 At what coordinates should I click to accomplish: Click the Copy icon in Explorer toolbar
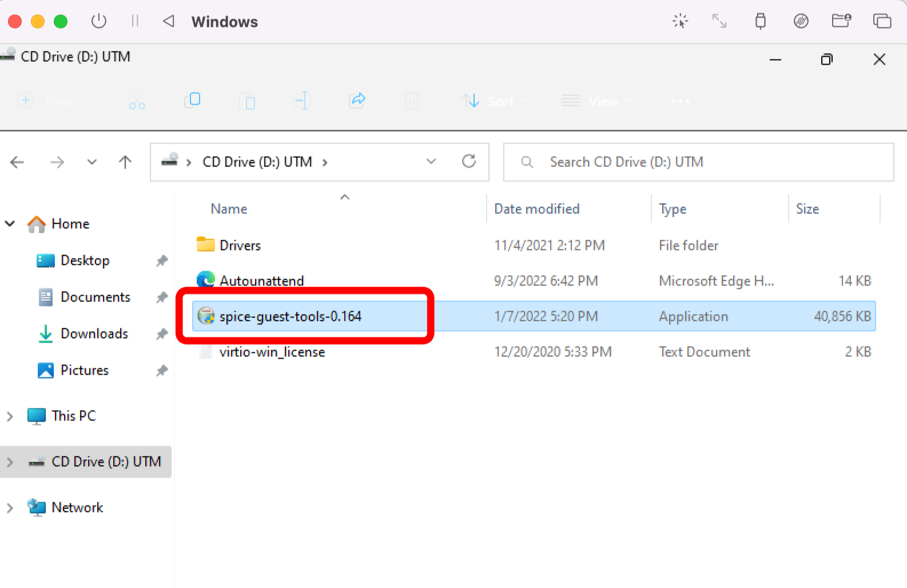[x=192, y=100]
